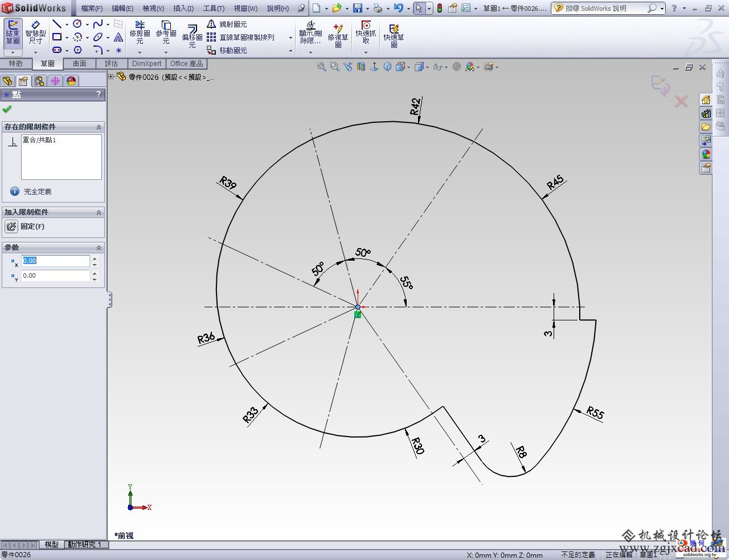
Task: Click the Save icon in top toolbar
Action: tap(358, 8)
